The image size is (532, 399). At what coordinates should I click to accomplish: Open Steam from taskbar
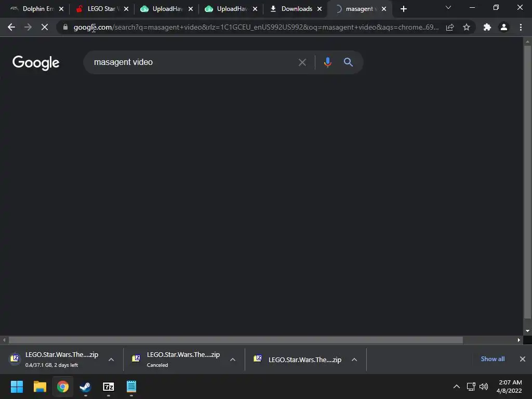pyautogui.click(x=85, y=387)
